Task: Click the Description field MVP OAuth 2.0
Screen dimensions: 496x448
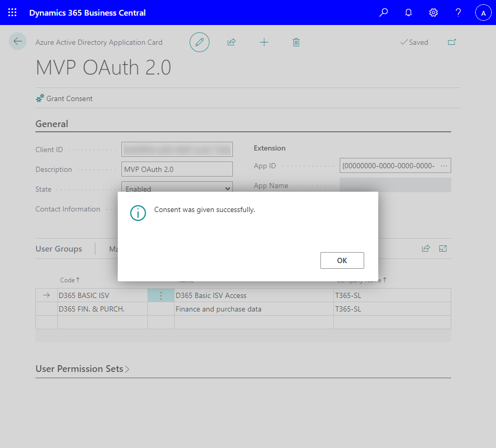Action: (177, 169)
